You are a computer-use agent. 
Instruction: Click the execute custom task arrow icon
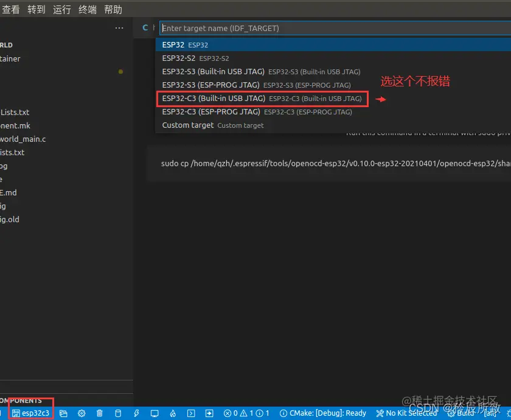click(x=209, y=413)
